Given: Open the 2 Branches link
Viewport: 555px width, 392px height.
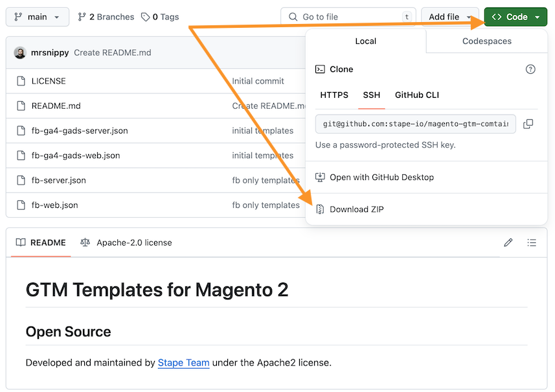Looking at the screenshot, I should pos(106,17).
